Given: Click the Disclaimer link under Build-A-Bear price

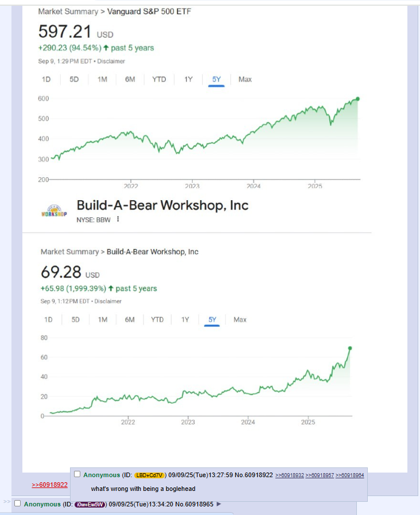Looking at the screenshot, I should [x=108, y=301].
